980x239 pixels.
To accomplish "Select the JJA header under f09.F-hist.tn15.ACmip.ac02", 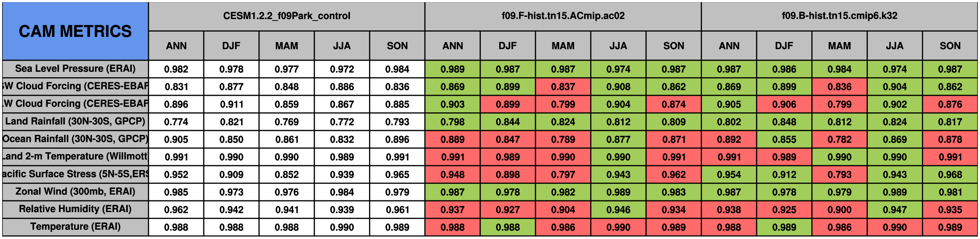I will coord(618,46).
